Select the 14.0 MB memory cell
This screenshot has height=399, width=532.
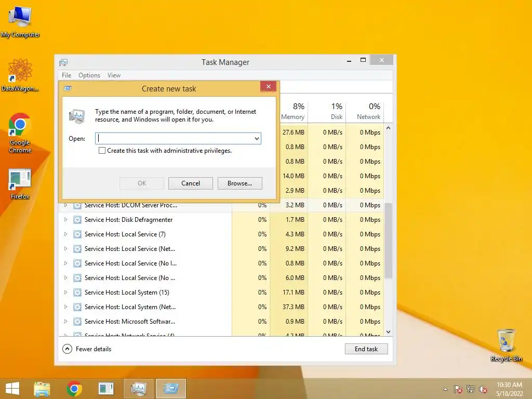click(294, 176)
